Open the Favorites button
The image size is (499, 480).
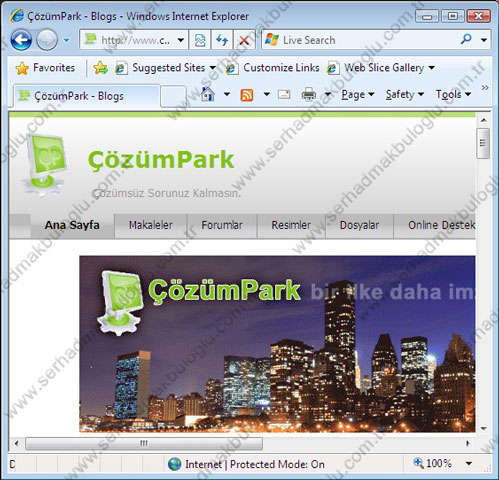tap(45, 68)
